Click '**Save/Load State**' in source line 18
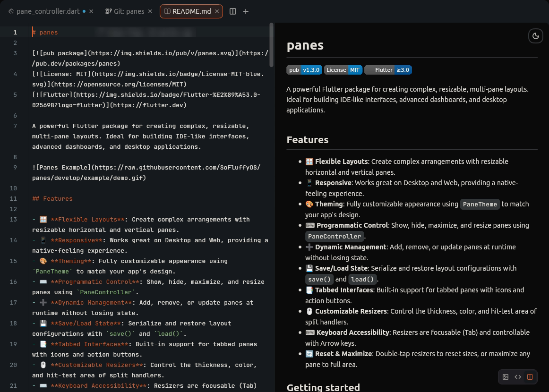 click(86, 323)
